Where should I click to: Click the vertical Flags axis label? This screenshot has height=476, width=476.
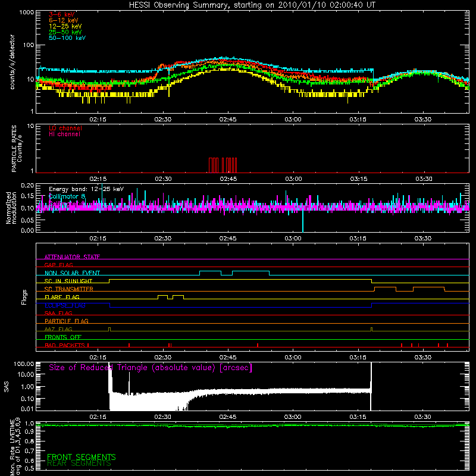tap(24, 297)
